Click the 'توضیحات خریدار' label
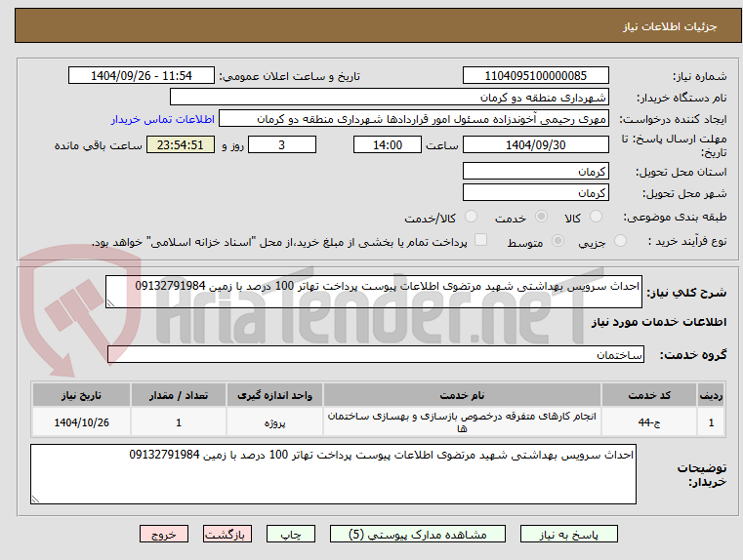 tap(702, 475)
